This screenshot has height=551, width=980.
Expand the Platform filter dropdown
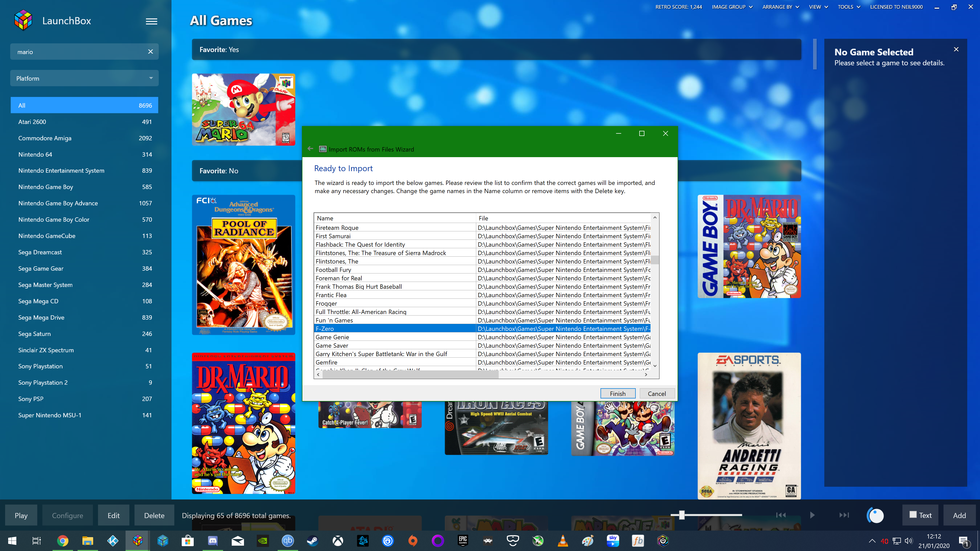(x=84, y=78)
